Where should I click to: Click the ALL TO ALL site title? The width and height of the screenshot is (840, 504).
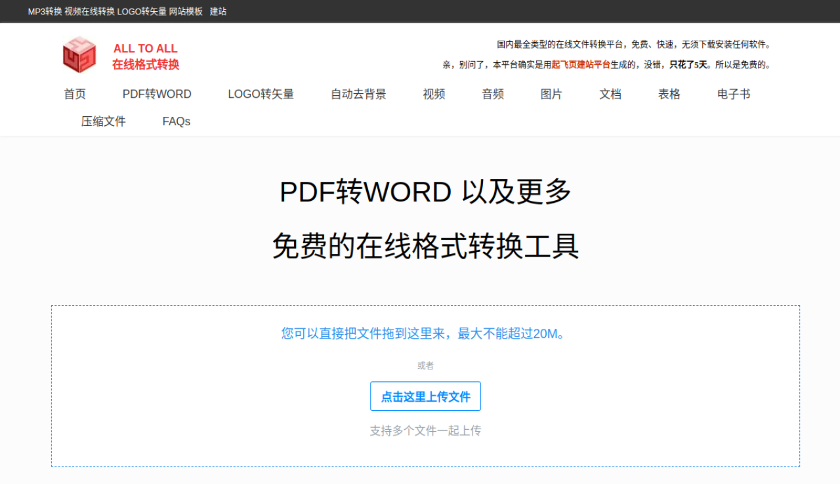click(x=145, y=49)
